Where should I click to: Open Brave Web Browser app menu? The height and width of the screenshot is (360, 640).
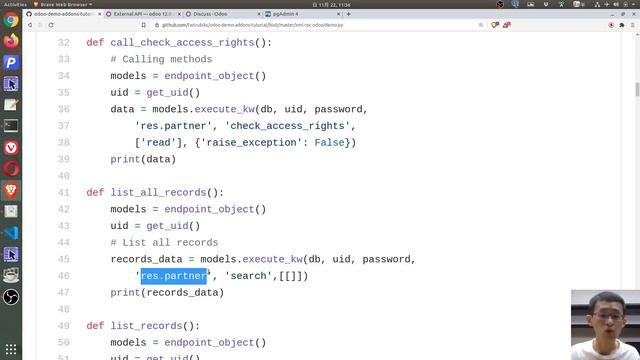62,4
